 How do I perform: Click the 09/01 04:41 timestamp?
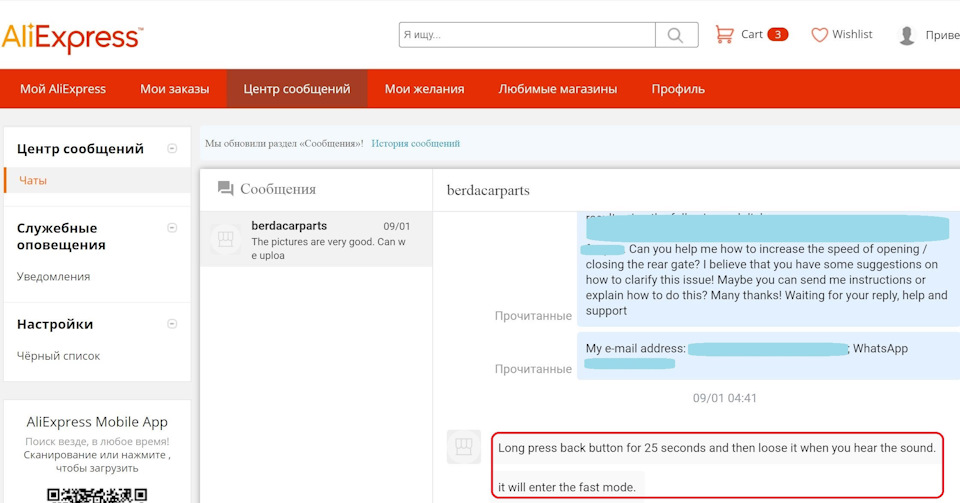pos(724,398)
